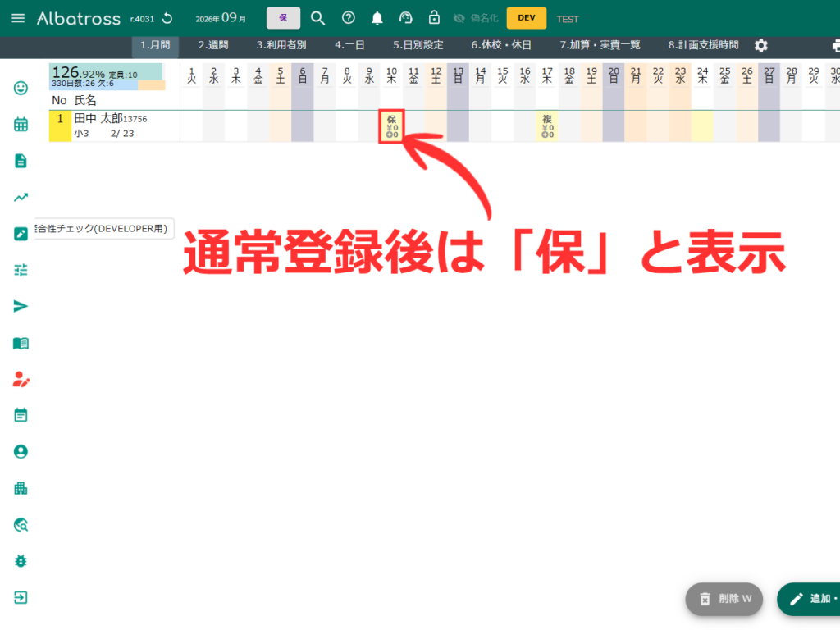840x630 pixels.
Task: Open the search magnifier in header
Action: point(317,18)
